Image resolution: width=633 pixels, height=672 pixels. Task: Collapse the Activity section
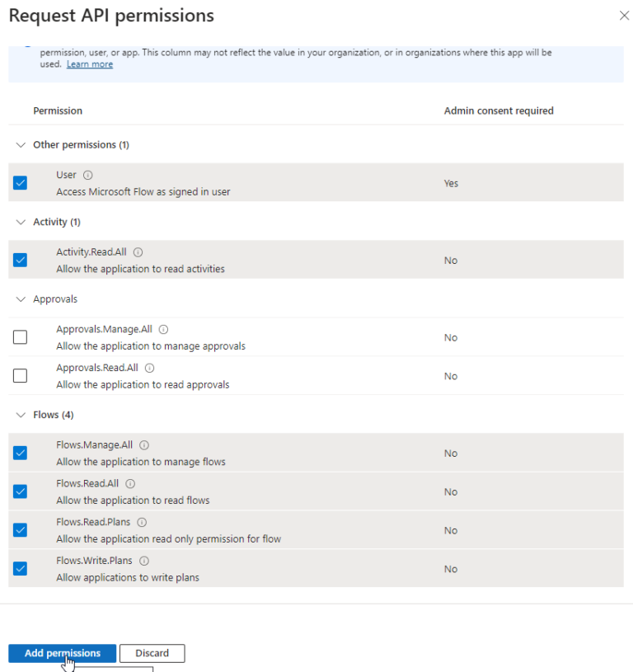(20, 221)
